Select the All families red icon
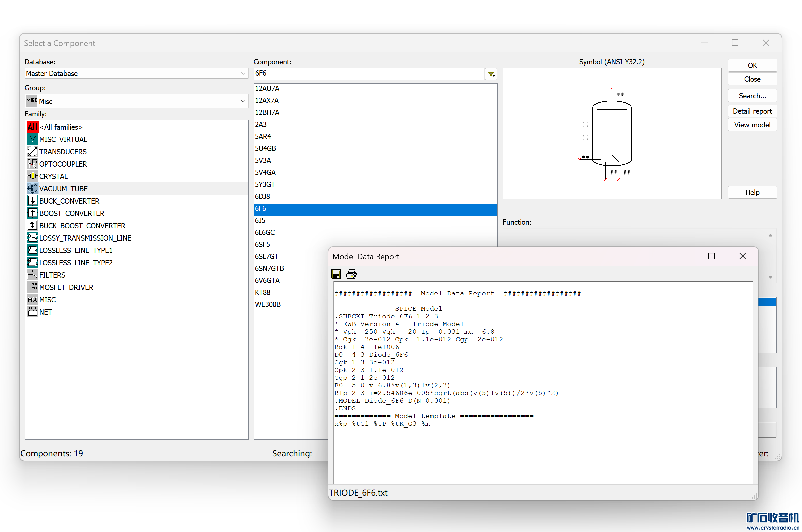The image size is (802, 532). pos(32,127)
